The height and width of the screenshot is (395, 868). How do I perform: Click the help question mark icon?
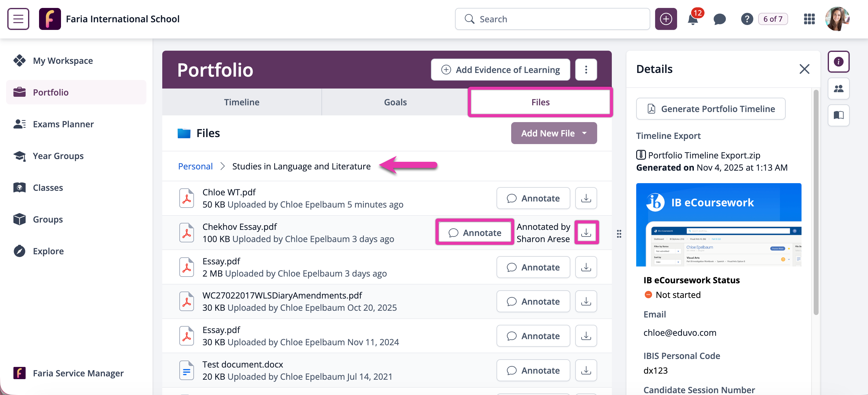click(x=747, y=19)
